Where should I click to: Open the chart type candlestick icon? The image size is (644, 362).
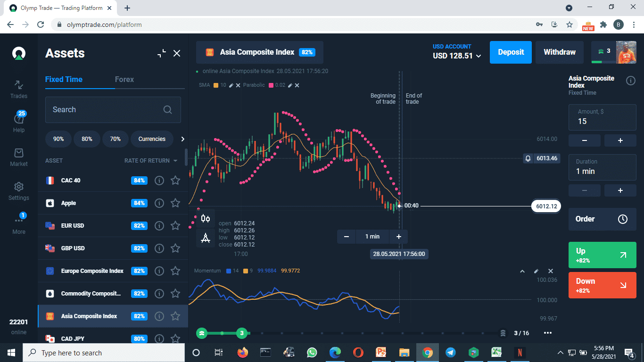tap(206, 218)
